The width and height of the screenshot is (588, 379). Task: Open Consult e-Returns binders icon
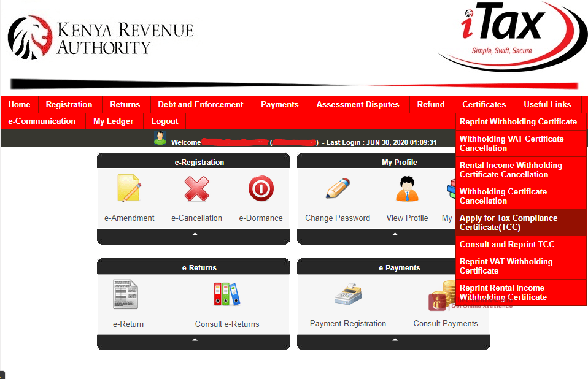coord(226,294)
